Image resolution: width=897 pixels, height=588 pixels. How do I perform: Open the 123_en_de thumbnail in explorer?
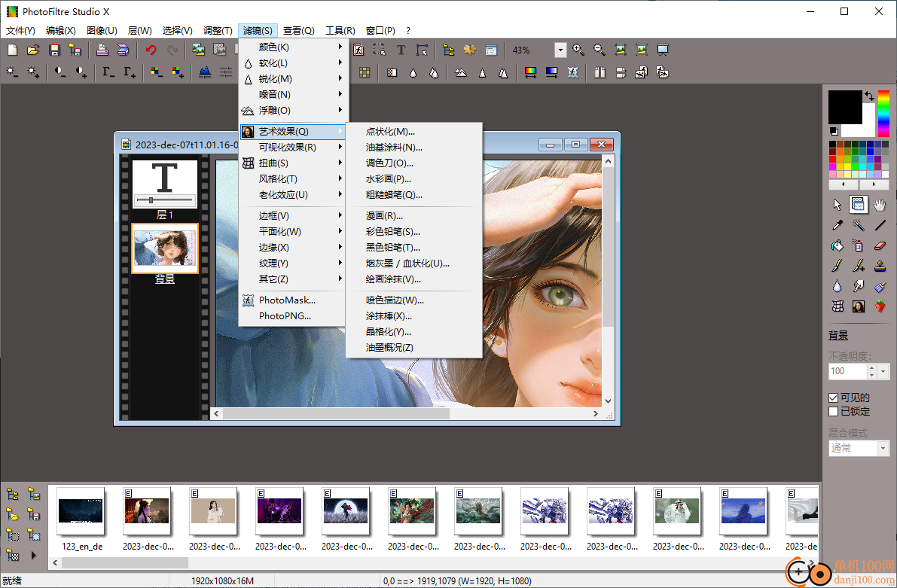[x=81, y=511]
